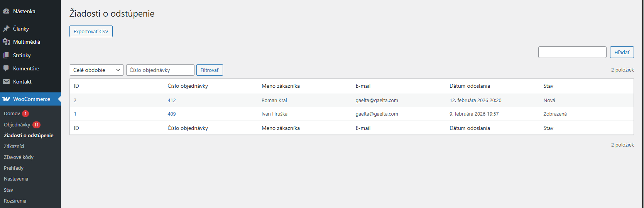
Task: Click the Hľadať search button
Action: click(x=622, y=52)
